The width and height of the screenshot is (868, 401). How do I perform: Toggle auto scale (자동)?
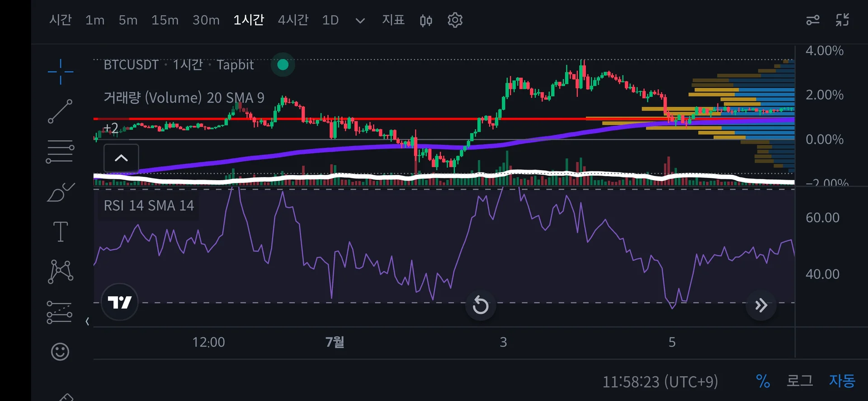(x=842, y=381)
